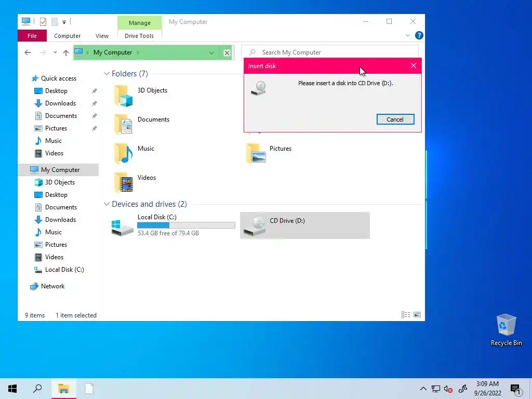Collapse the Folders (7) group
Image resolution: width=532 pixels, height=399 pixels.
107,74
